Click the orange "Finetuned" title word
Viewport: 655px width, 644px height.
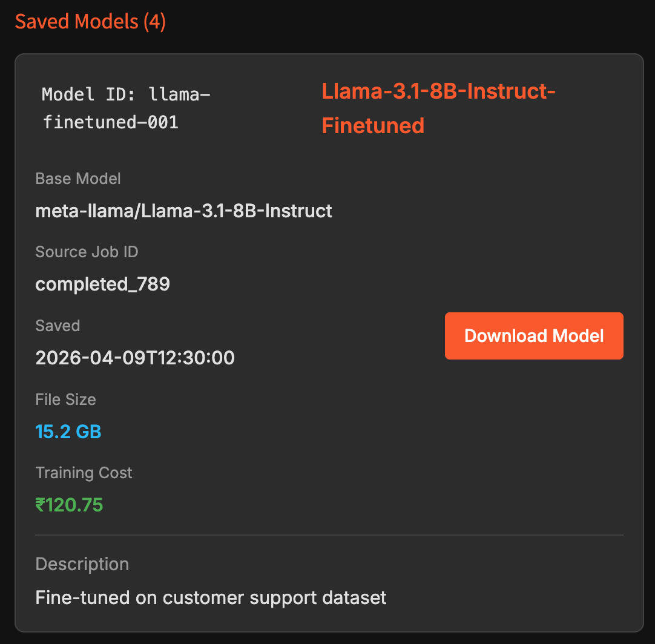coord(373,126)
